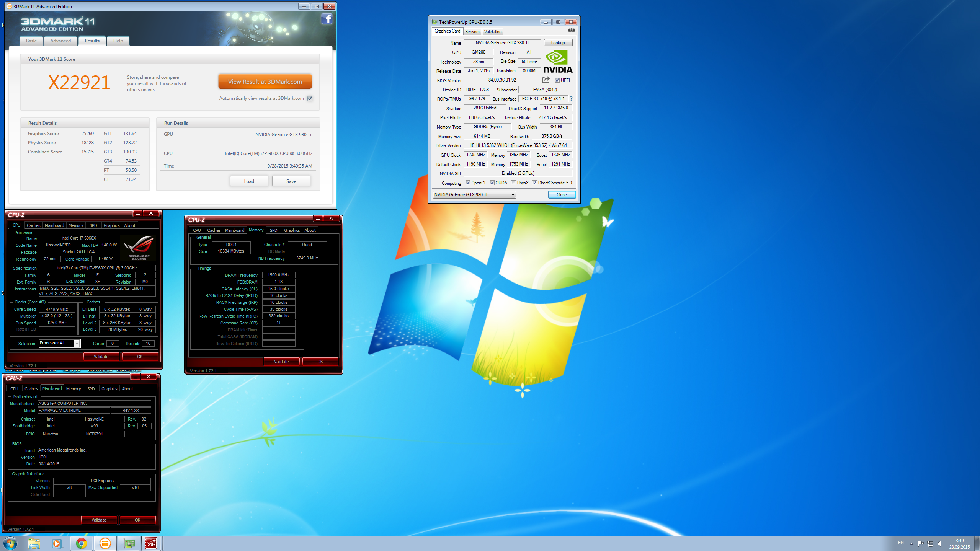Image resolution: width=980 pixels, height=551 pixels.
Task: Click the Lookup button in GPU-Z
Action: (x=558, y=43)
